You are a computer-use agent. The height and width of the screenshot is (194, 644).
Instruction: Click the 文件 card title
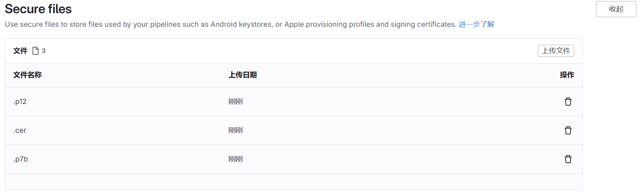pos(20,51)
